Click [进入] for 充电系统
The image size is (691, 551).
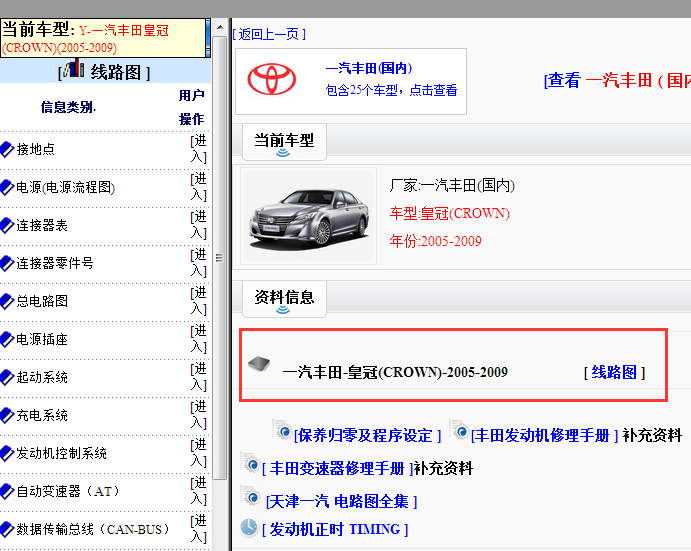pyautogui.click(x=199, y=414)
